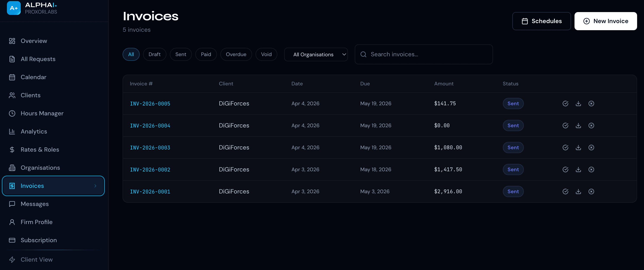Screen dimensions: 644x270
Task: Download invoice INV-2026-0003 icon
Action: pos(578,147)
